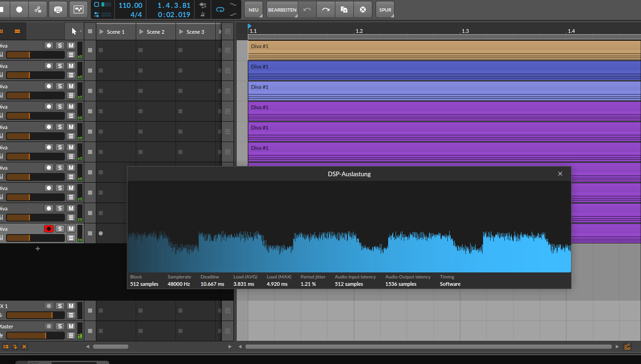641x364 pixels.
Task: Click the launcher scrollbar right arrow
Action: pyautogui.click(x=230, y=346)
